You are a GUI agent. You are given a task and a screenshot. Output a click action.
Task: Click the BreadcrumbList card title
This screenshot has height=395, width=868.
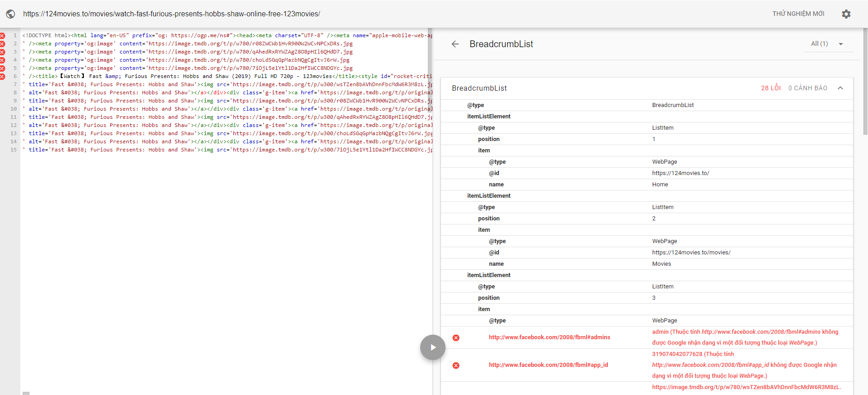(x=479, y=88)
